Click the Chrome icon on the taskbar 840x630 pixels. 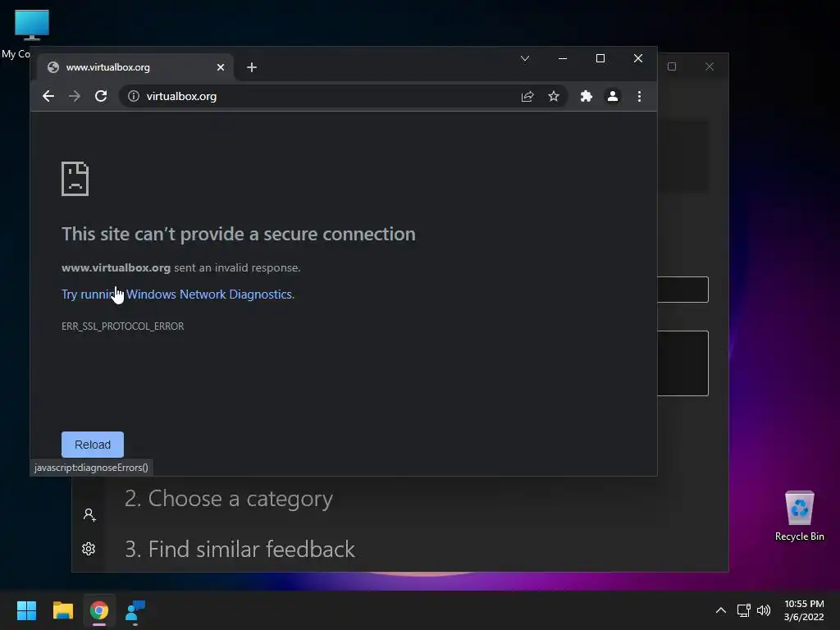[x=99, y=610]
